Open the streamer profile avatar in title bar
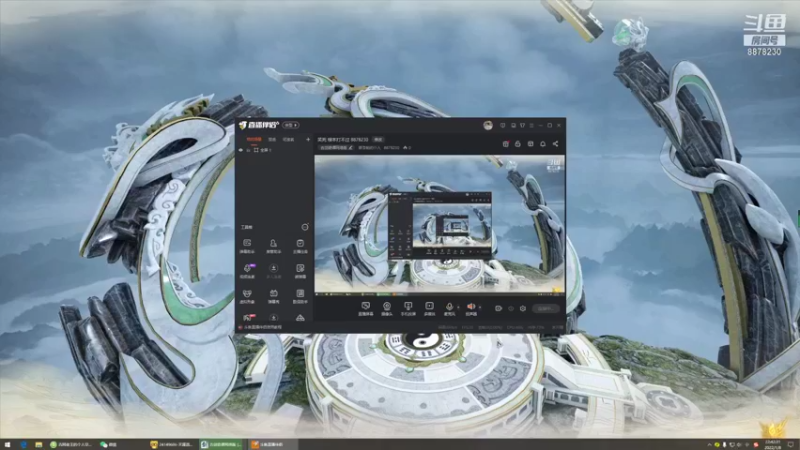Screen dimensions: 800x450 [x=488, y=126]
